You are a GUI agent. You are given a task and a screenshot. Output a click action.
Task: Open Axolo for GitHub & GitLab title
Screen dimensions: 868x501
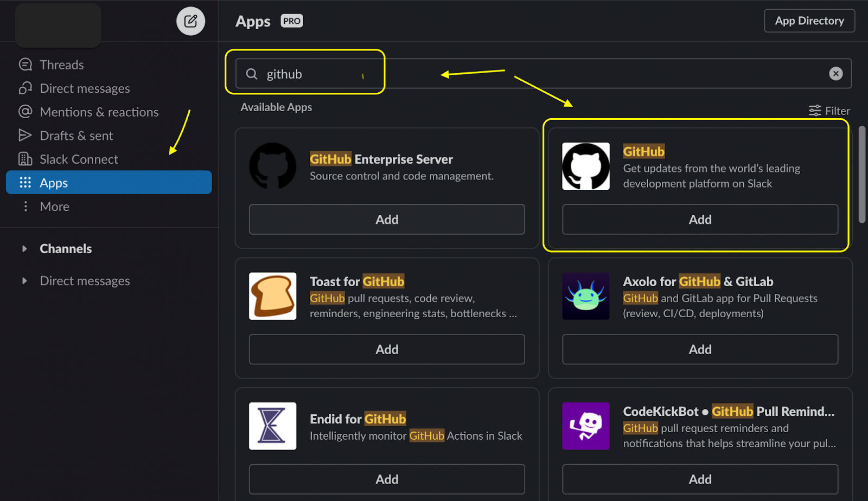(x=698, y=281)
